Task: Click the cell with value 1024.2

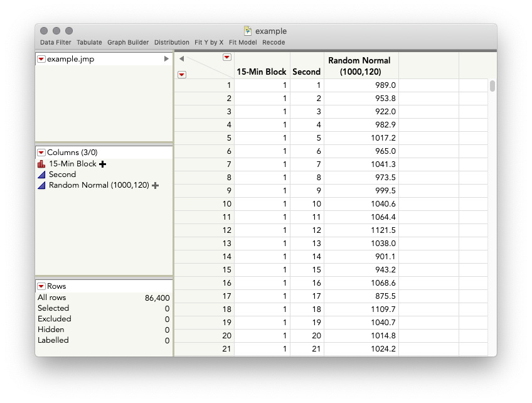Action: 361,348
